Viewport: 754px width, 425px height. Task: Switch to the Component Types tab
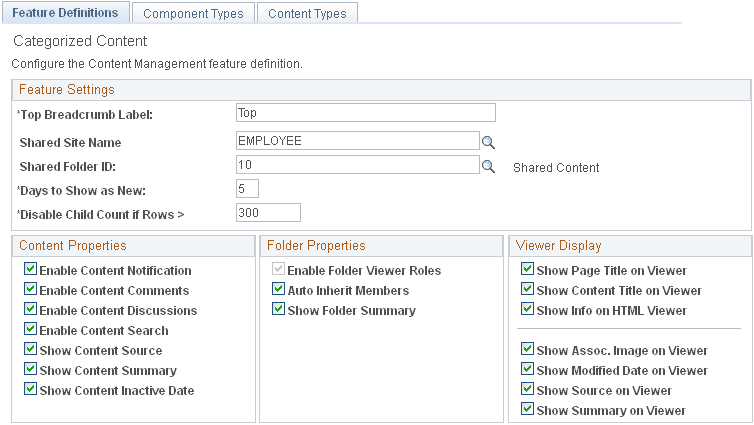(193, 14)
